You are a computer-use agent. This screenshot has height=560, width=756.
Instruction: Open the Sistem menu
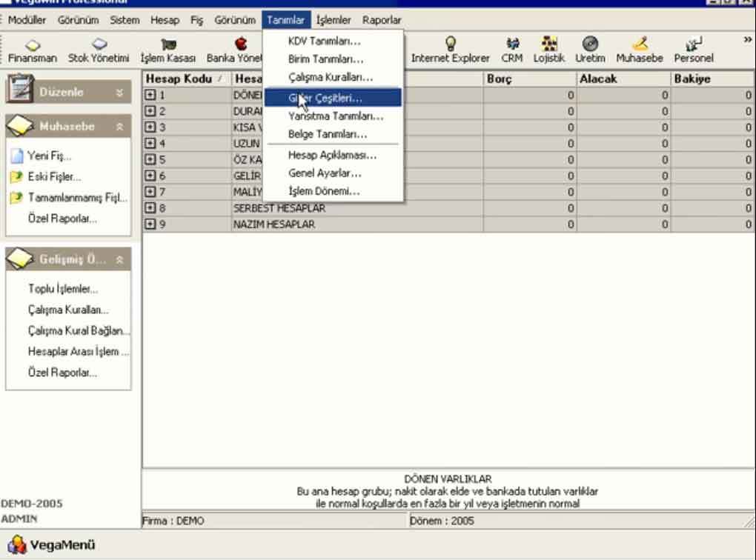pyautogui.click(x=125, y=20)
